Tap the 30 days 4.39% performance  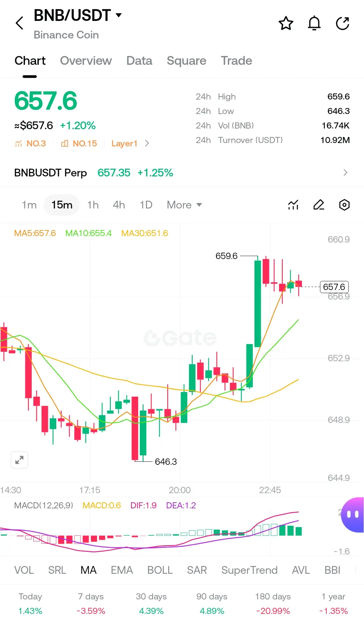click(151, 604)
